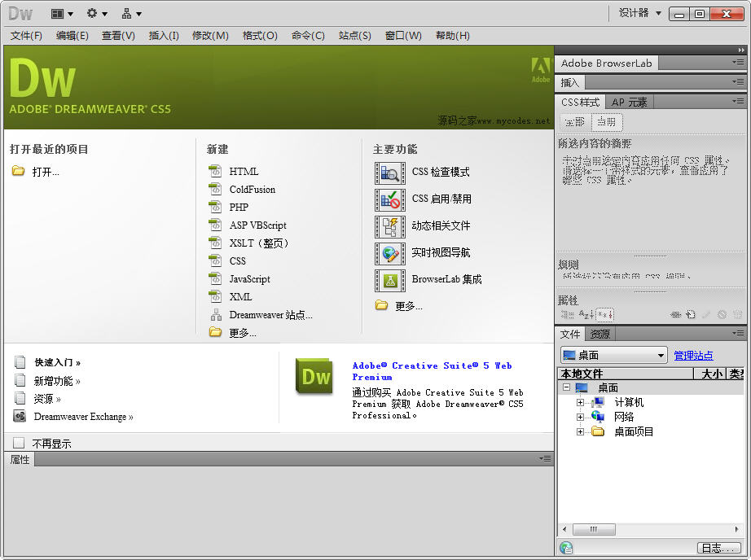Click the 大小 column header
The height and width of the screenshot is (560, 751).
point(711,374)
